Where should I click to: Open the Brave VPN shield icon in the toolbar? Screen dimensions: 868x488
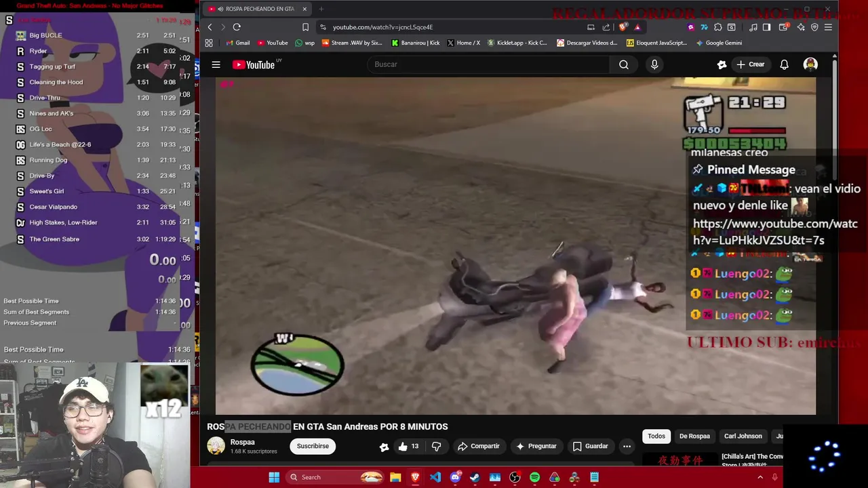click(814, 27)
